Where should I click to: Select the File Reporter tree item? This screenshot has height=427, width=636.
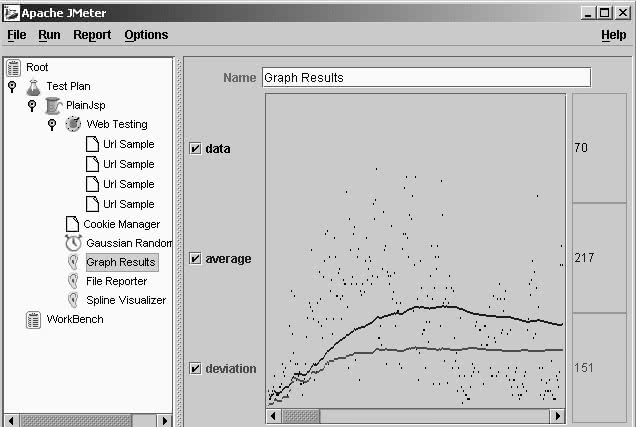coord(116,281)
